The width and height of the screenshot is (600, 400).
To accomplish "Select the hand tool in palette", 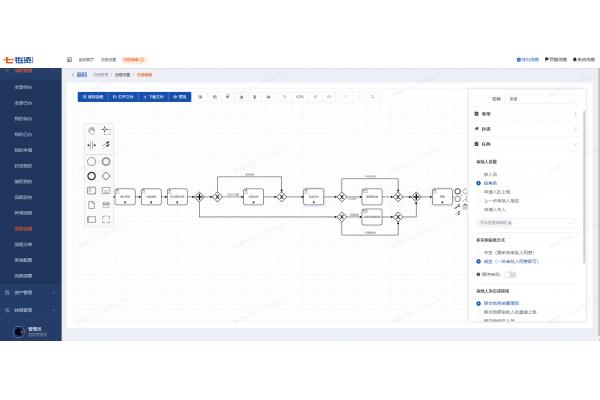I will (92, 130).
